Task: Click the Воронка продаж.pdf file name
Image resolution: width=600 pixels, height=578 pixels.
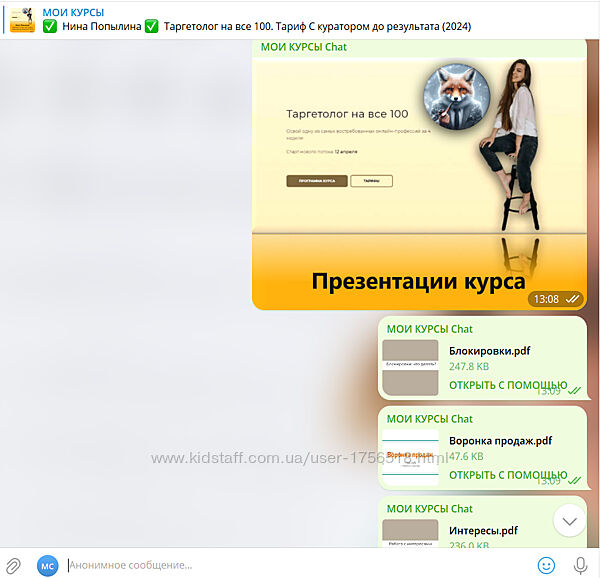Action: tap(500, 441)
